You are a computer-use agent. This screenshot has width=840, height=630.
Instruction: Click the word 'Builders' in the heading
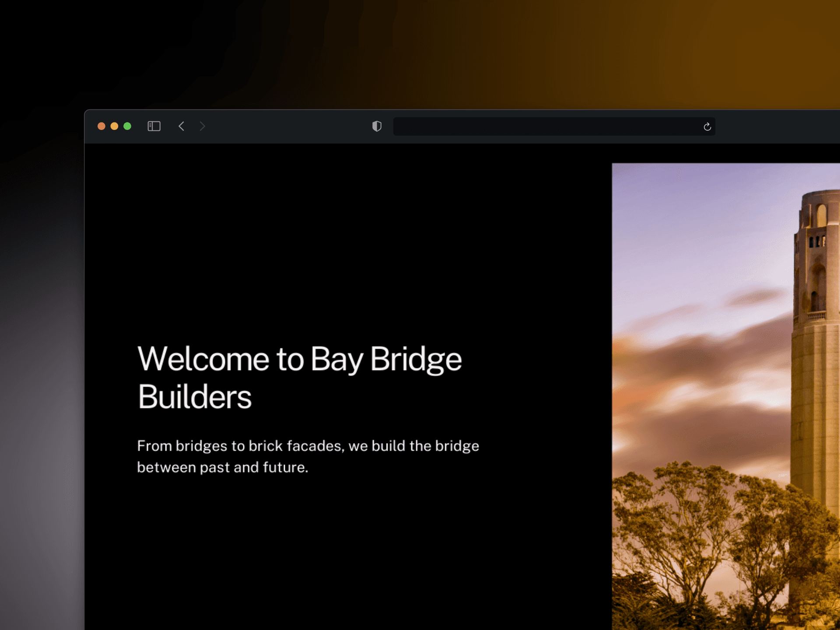tap(195, 397)
